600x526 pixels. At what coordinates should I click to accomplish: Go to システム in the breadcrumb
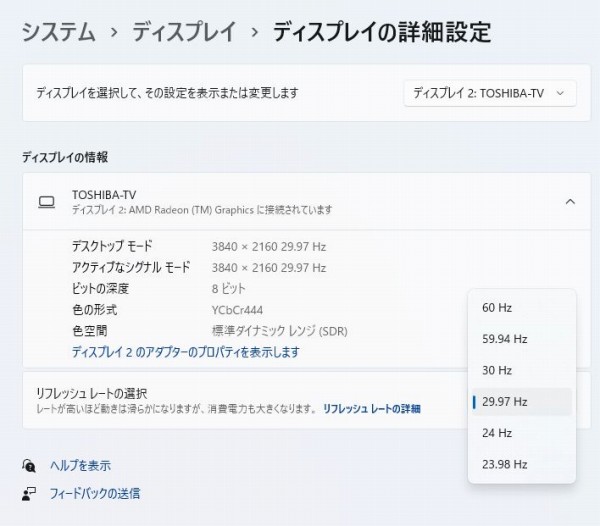[59, 32]
